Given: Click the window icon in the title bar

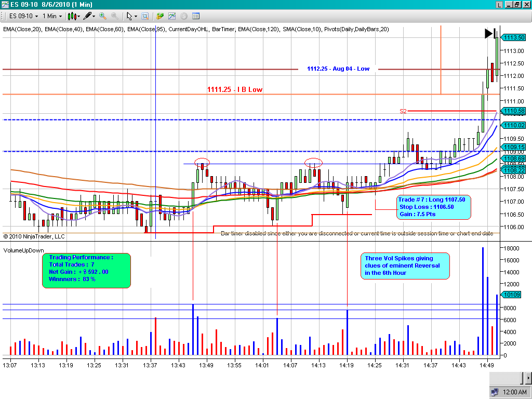Looking at the screenshot, I should pos(5,4).
